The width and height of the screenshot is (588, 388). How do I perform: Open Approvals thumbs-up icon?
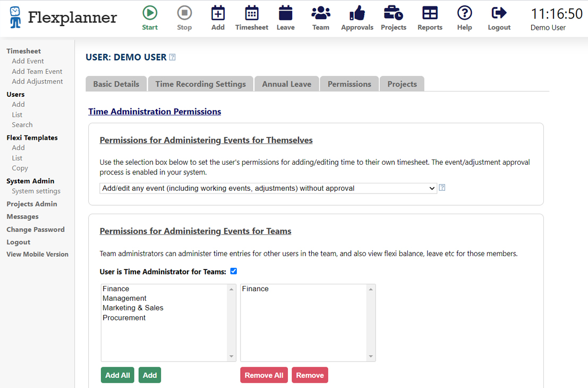[357, 13]
